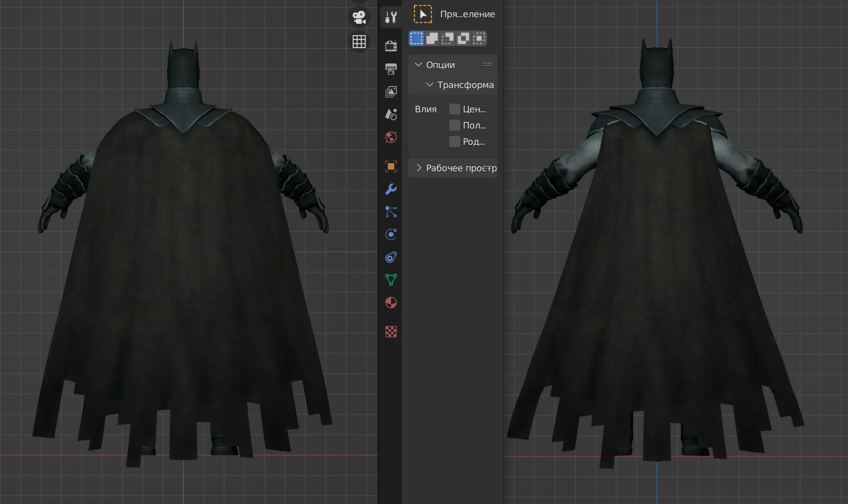
Task: Open the Particles properties tab
Action: [391, 212]
